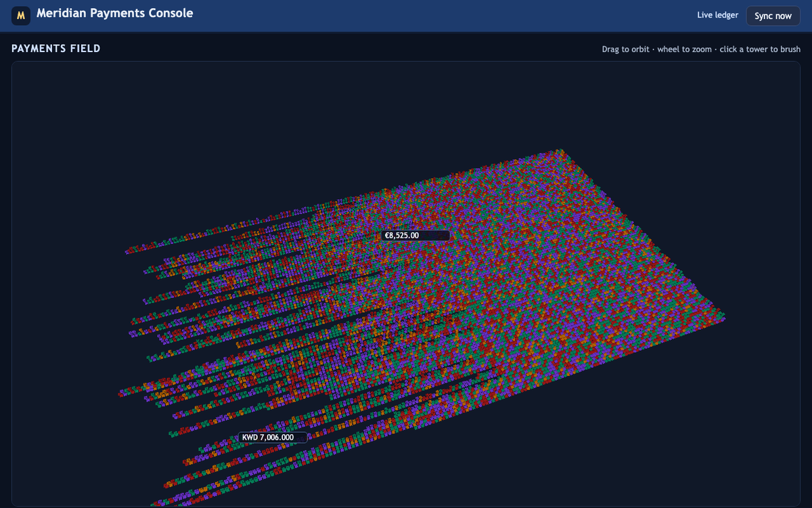Click the Meridian M logo icon
Image resolution: width=812 pixels, height=508 pixels.
pyautogui.click(x=21, y=16)
